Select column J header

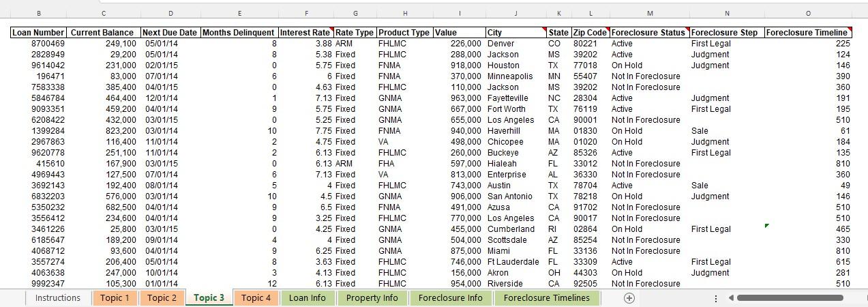point(515,13)
